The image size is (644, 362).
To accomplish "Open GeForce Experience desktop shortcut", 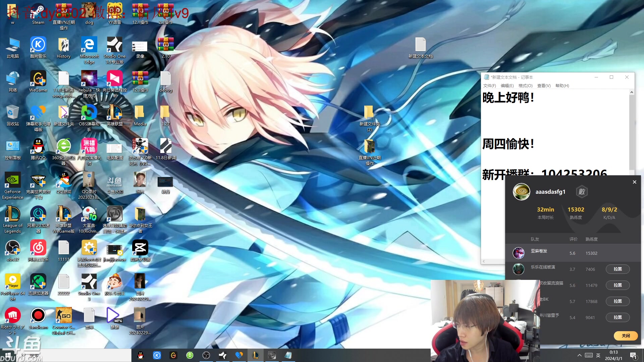I will click(x=12, y=185).
